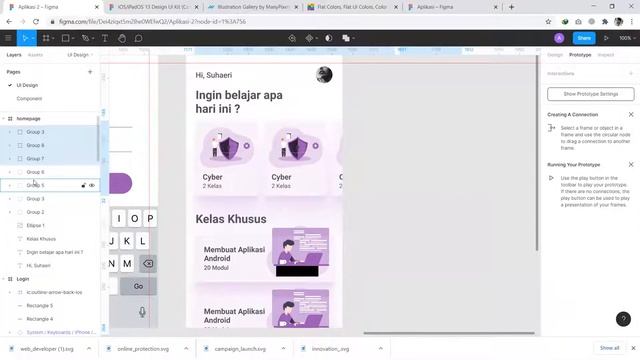The image size is (640, 360).
Task: Collapse the Login frame layer
Action: tap(4, 279)
